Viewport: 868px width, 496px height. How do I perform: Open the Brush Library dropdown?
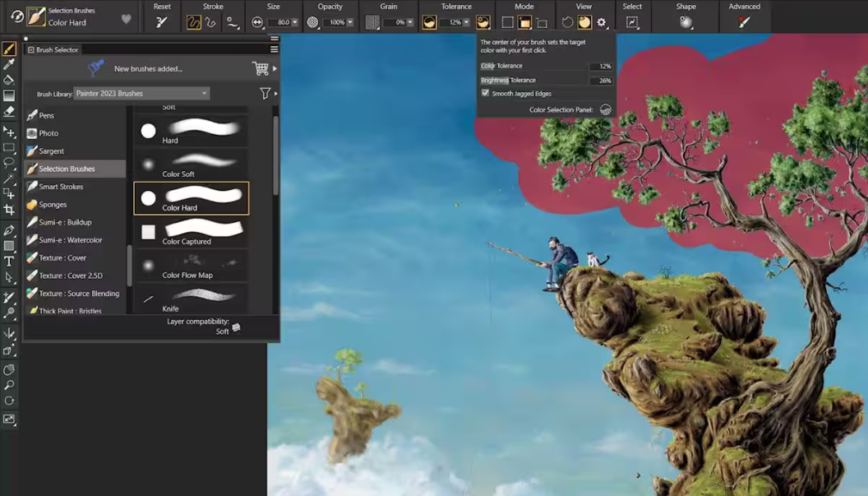[141, 94]
